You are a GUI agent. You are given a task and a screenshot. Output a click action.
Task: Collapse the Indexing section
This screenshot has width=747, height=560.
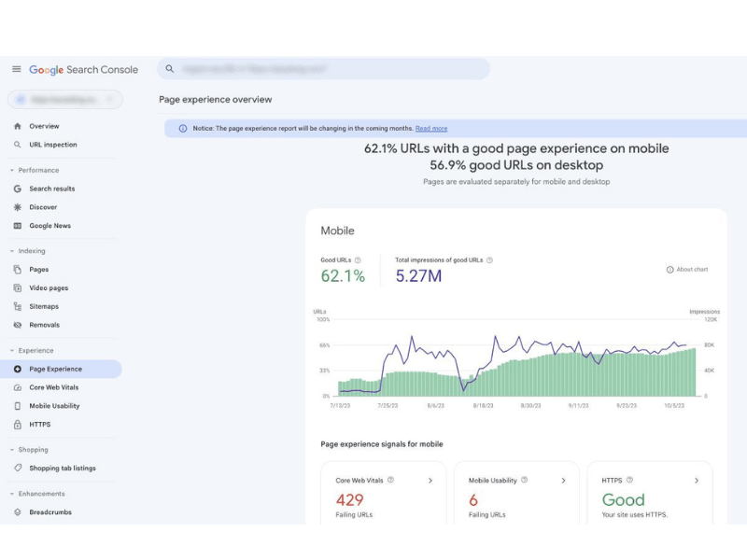coord(28,251)
